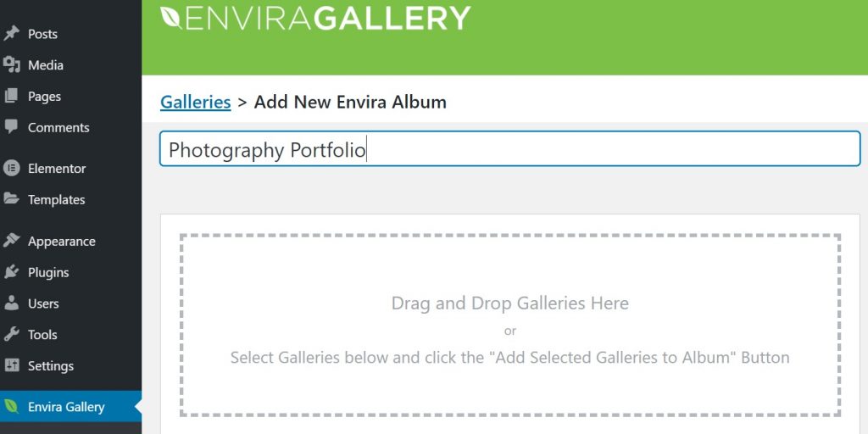Select the Envira Gallery menu entry

pos(71,407)
